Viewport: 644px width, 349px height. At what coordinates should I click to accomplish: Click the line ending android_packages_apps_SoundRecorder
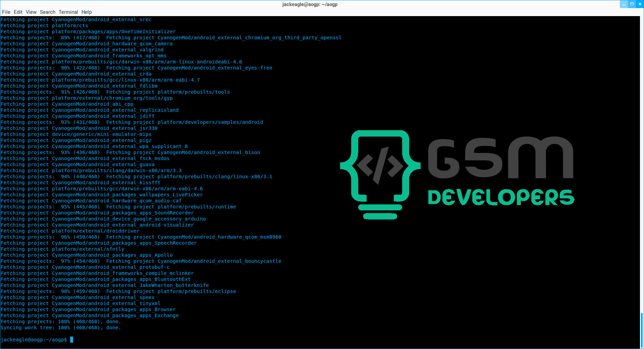tap(97, 213)
